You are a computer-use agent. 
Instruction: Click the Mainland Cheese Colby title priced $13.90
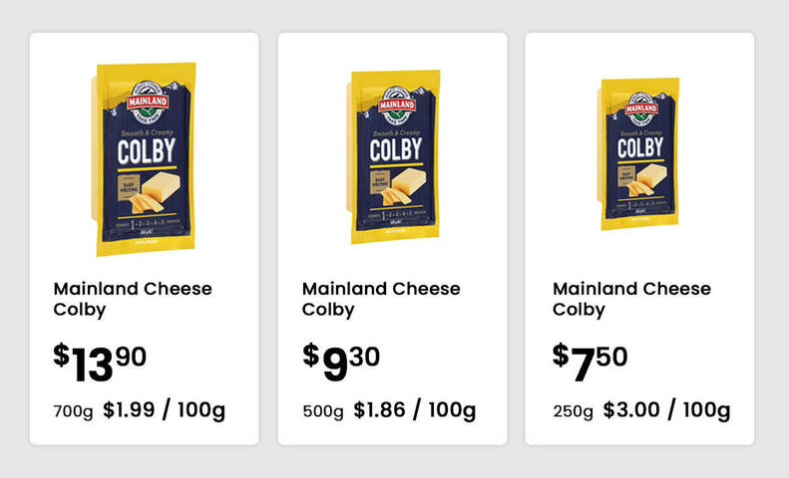click(133, 299)
